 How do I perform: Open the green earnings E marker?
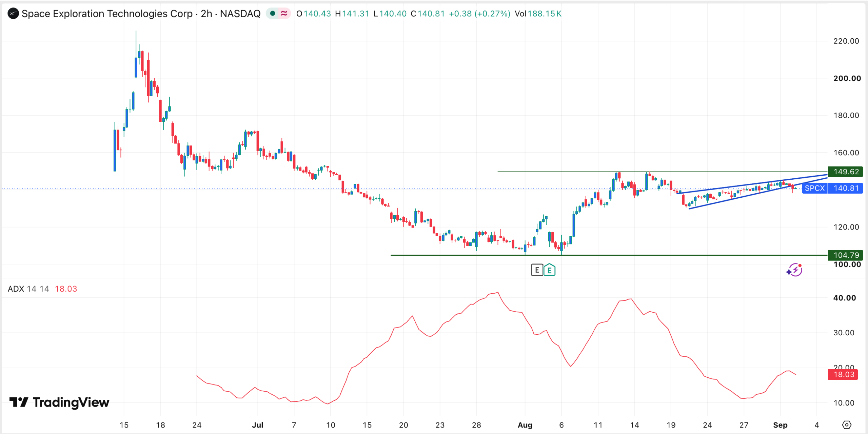click(x=549, y=270)
